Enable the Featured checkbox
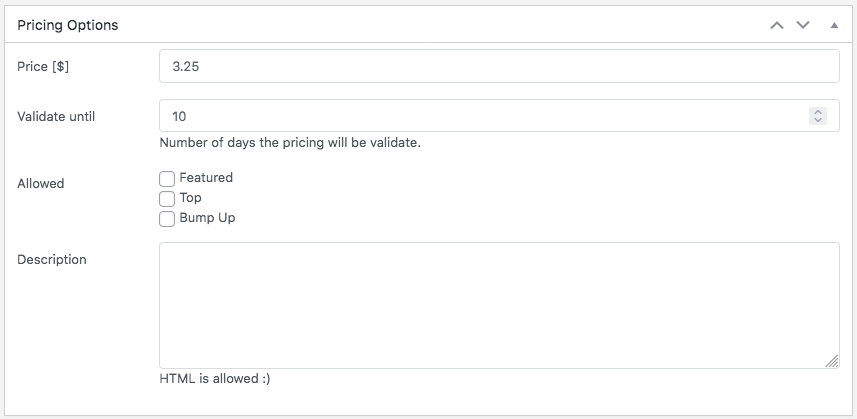The image size is (857, 419). click(167, 179)
